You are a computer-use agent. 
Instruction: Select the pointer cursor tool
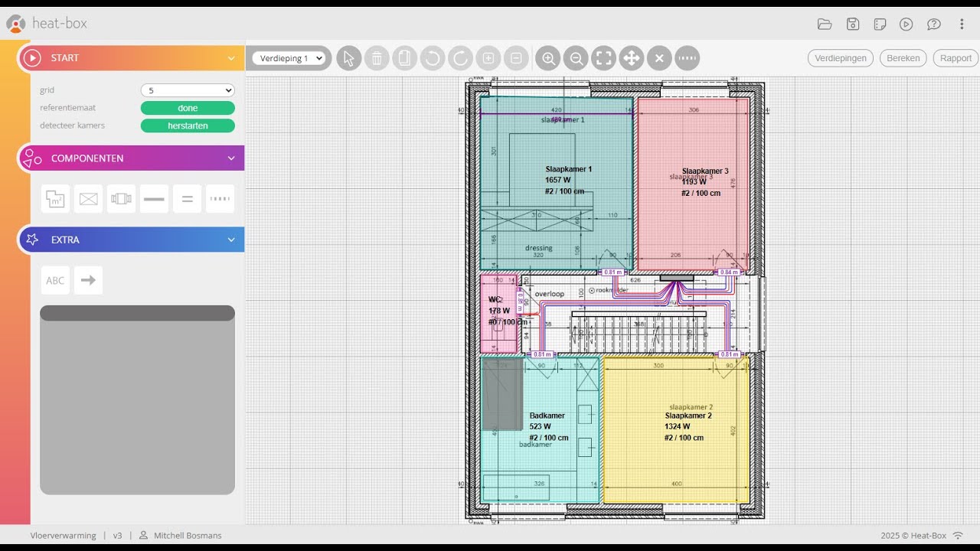349,58
